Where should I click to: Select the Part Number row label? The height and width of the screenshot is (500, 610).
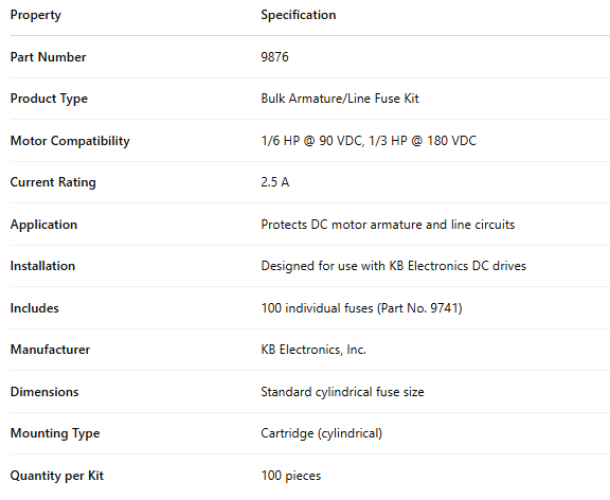click(x=48, y=57)
